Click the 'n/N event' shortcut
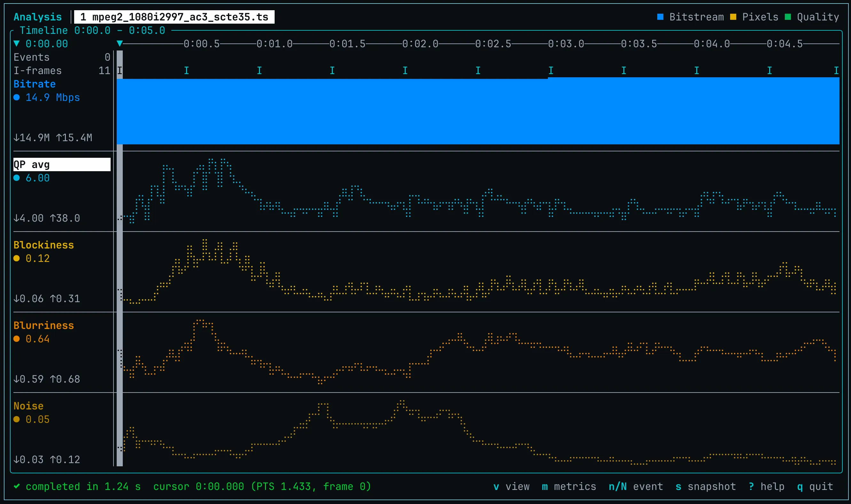Viewport: 851px width, 504px height. 636,486
